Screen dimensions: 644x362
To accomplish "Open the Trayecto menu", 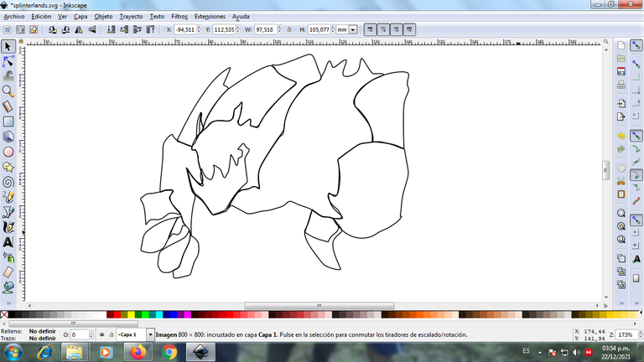I will pos(131,17).
